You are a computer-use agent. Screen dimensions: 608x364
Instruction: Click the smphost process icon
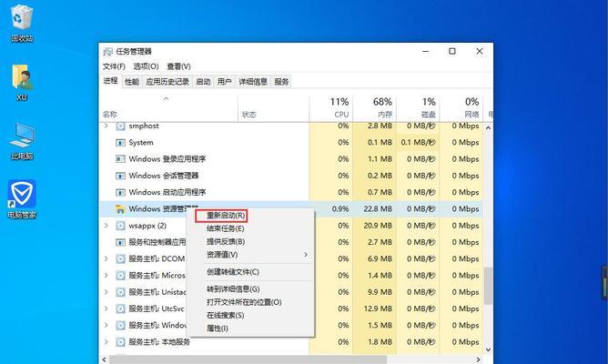click(120, 126)
